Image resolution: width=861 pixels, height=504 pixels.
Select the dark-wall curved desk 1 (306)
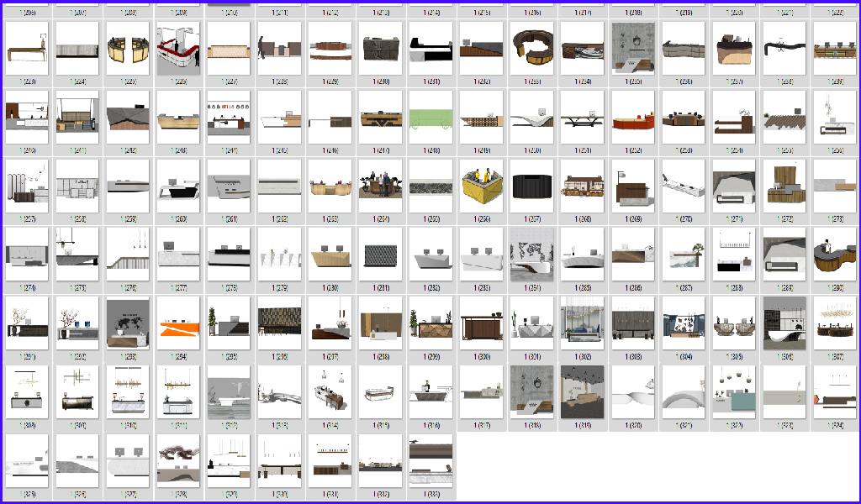[783, 323]
